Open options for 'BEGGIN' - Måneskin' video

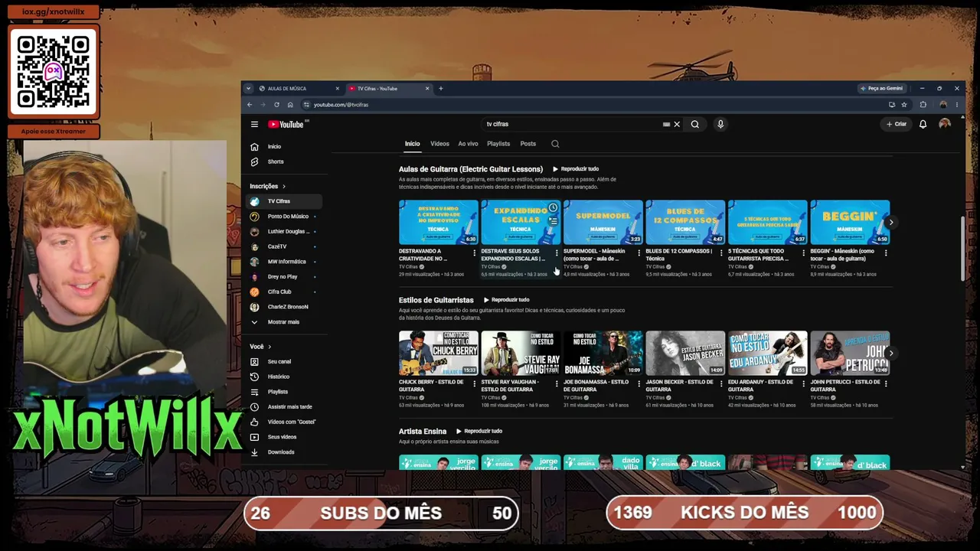point(886,253)
